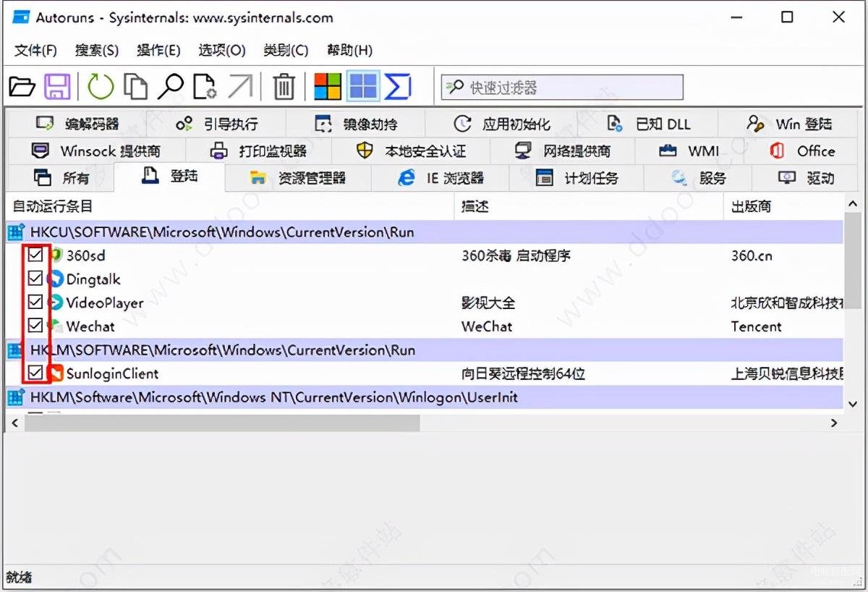Screen dimensions: 868x592
Task: Uncheck the Wechat startup entry
Action: [35, 326]
